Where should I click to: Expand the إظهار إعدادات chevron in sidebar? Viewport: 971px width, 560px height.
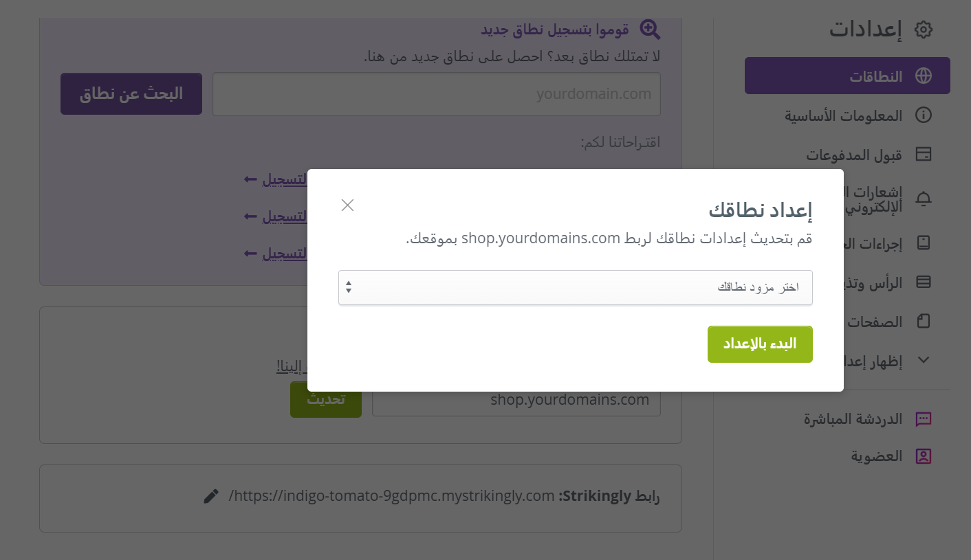point(924,359)
